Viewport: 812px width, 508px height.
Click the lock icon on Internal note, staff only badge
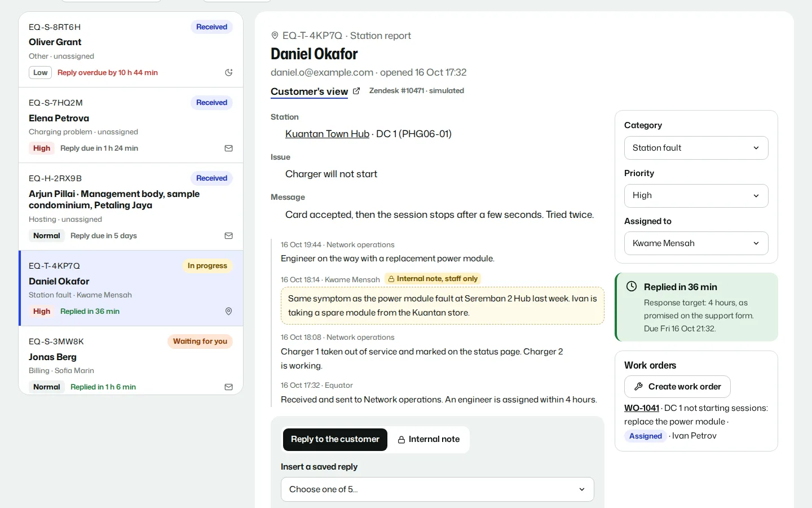[x=391, y=279]
